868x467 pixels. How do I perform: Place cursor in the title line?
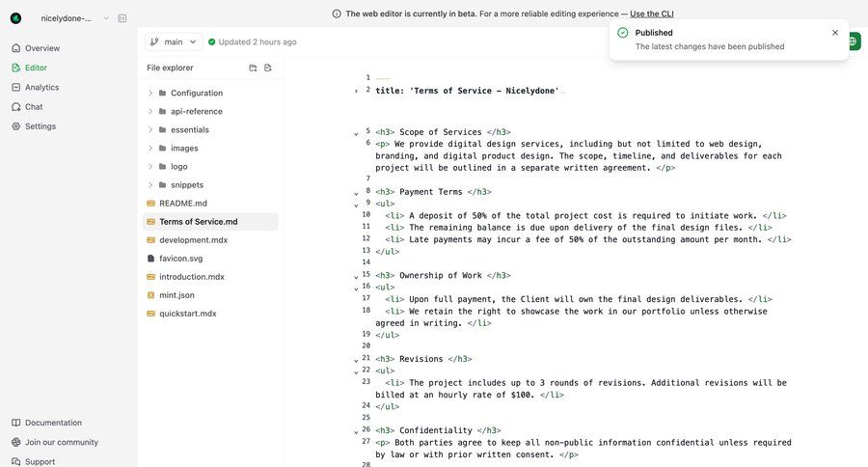467,91
